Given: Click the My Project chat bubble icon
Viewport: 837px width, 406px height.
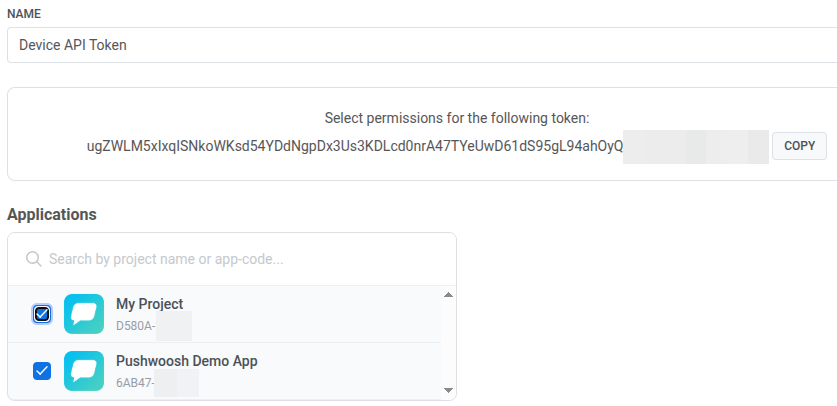Looking at the screenshot, I should point(84,314).
